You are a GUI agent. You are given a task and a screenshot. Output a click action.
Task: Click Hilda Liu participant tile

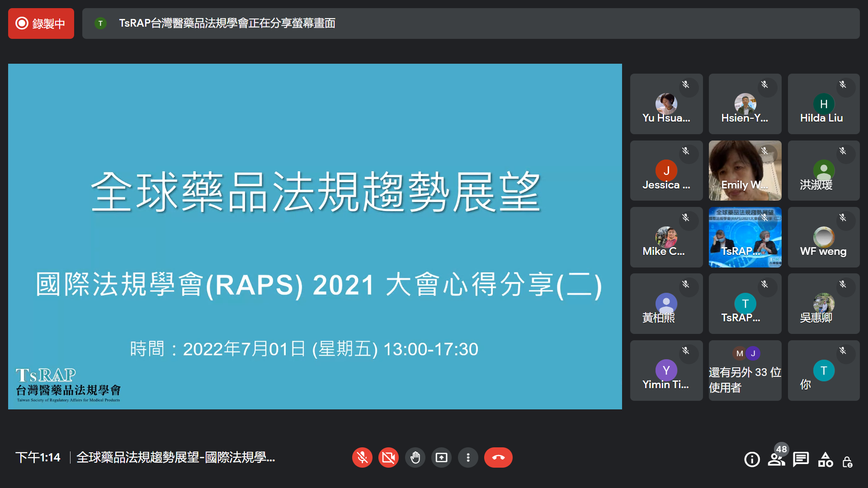pyautogui.click(x=823, y=104)
